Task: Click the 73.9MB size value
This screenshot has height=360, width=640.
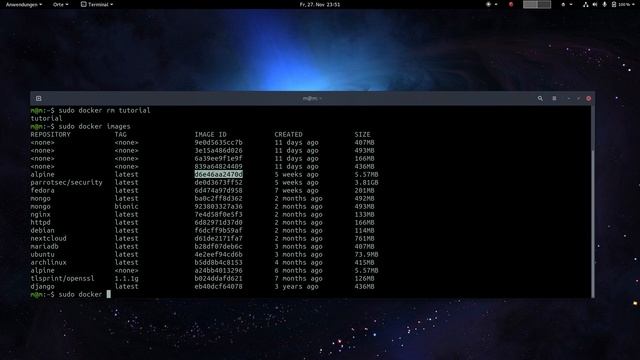Action: coord(366,254)
